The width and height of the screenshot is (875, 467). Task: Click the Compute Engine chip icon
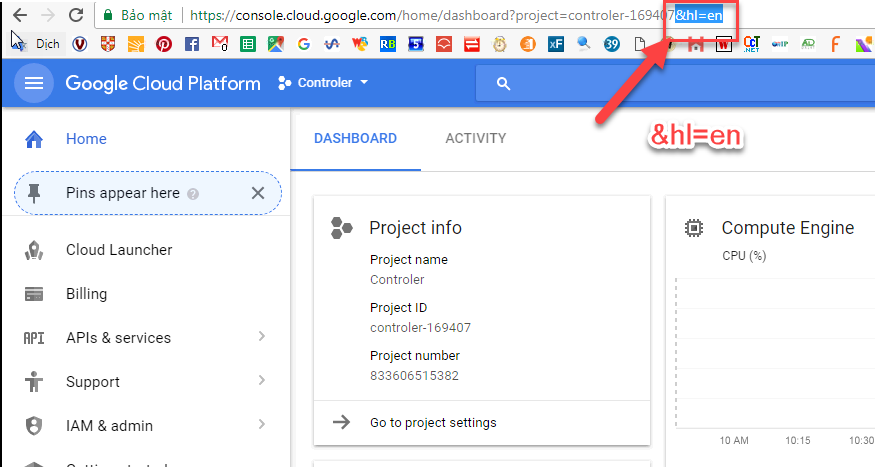point(694,228)
